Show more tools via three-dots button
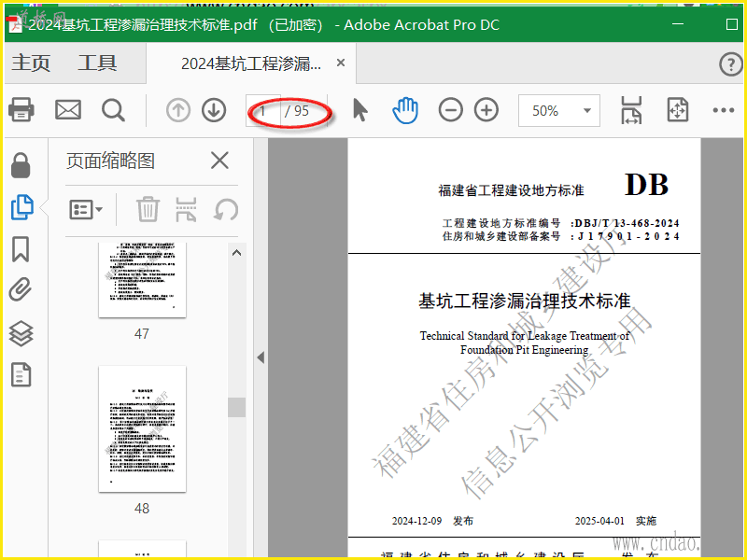The image size is (747, 560). 723,110
